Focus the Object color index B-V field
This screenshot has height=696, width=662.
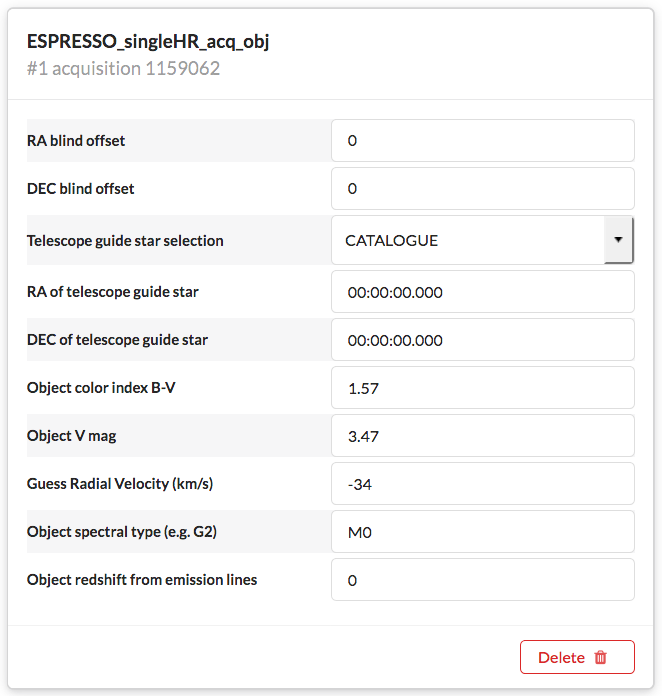482,388
